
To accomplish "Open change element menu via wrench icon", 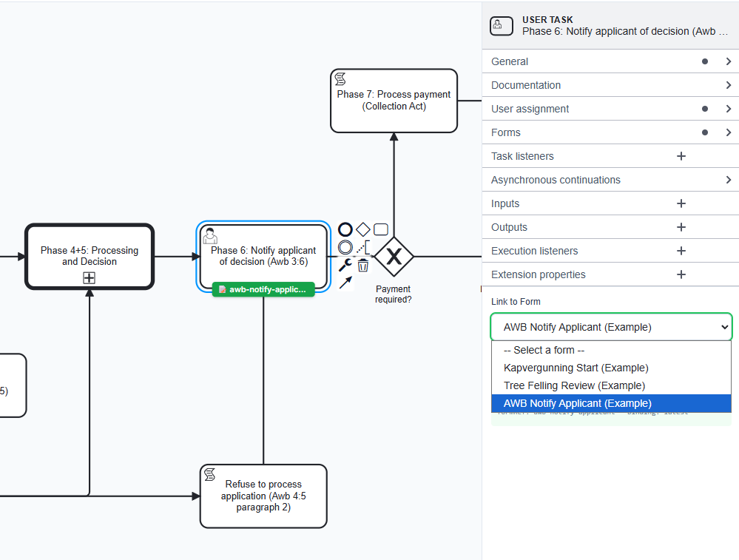I will [x=345, y=265].
